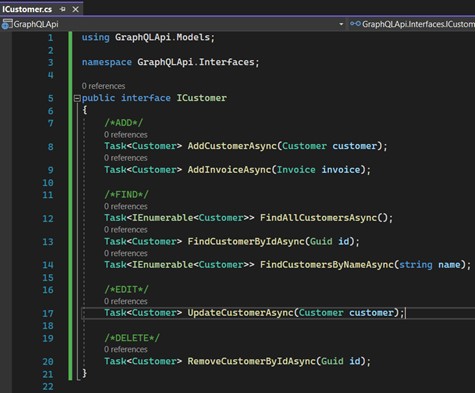
Task: Open 0 references lens above FindCustomerByIdAsync
Action: coord(126,230)
